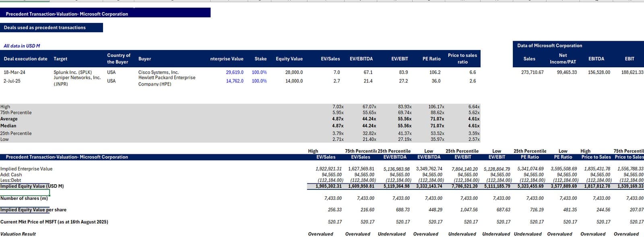Click the 'Price to sales ratio' header
The width and height of the screenshot is (644, 237).
[x=462, y=58]
